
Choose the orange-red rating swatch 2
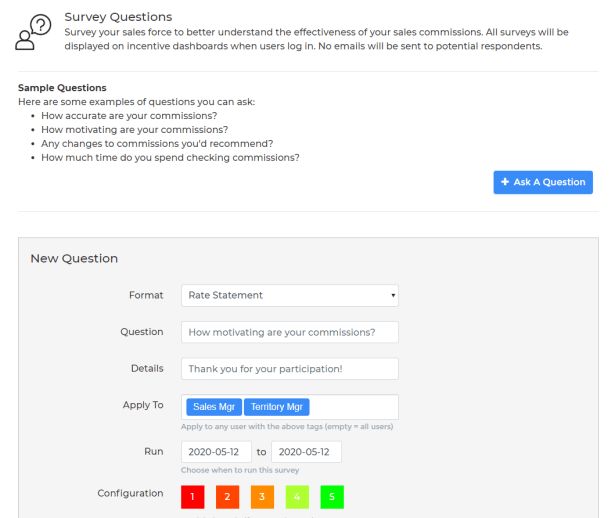point(227,496)
